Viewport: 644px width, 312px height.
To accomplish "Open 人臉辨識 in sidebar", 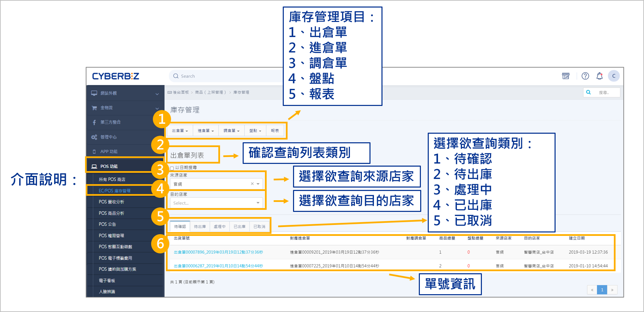I will pos(107,292).
